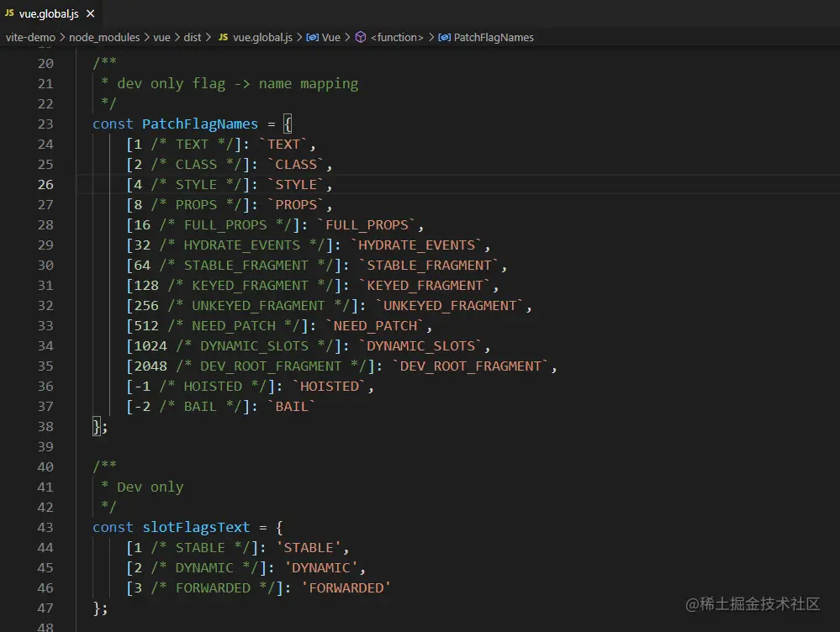Click the `PROPS` string on line 27
The width and height of the screenshot is (840, 632).
click(296, 204)
